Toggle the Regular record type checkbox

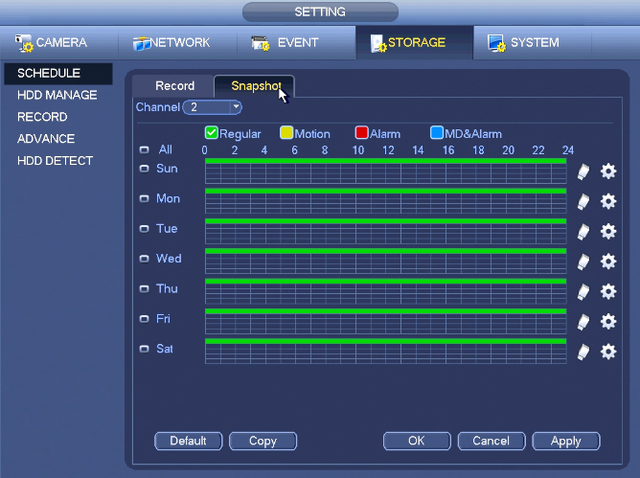[x=211, y=133]
